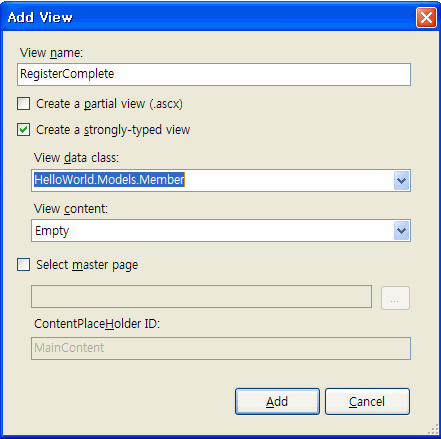Click the 'View data class:' label
The image size is (441, 439).
pyautogui.click(x=76, y=157)
